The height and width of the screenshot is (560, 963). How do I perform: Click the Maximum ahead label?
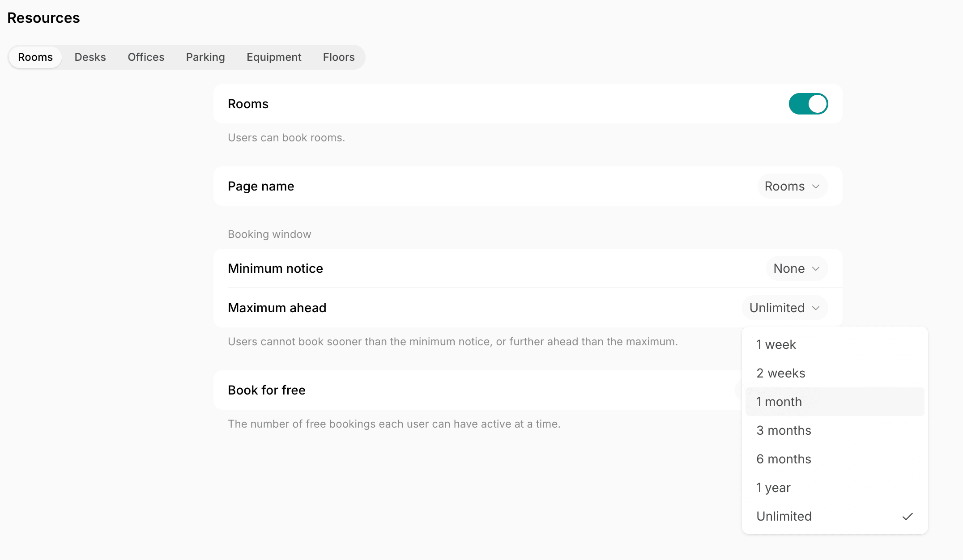[x=277, y=308]
